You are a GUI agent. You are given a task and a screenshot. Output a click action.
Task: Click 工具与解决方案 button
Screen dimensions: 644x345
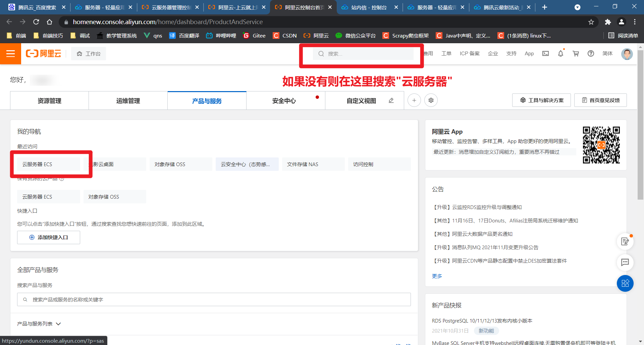pos(541,100)
